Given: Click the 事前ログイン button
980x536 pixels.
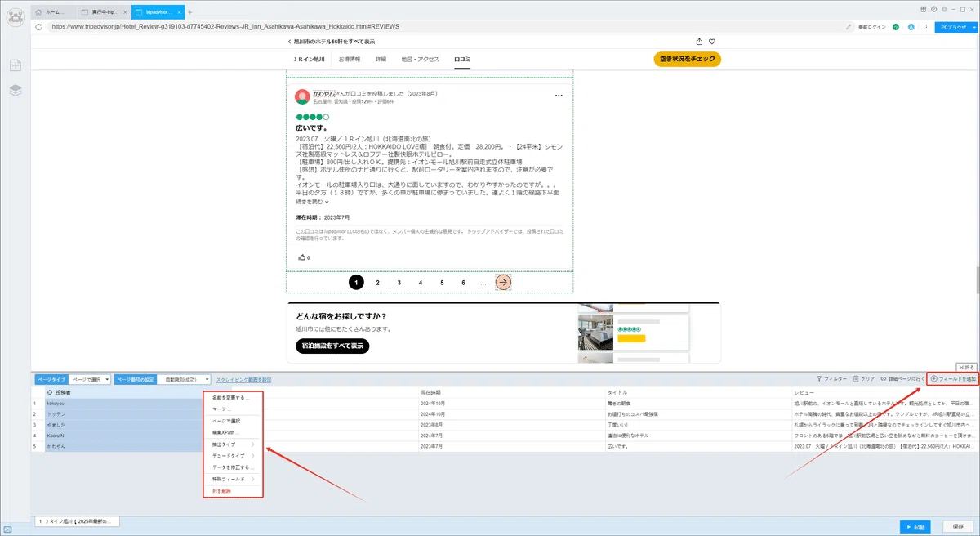Looking at the screenshot, I should [873, 27].
